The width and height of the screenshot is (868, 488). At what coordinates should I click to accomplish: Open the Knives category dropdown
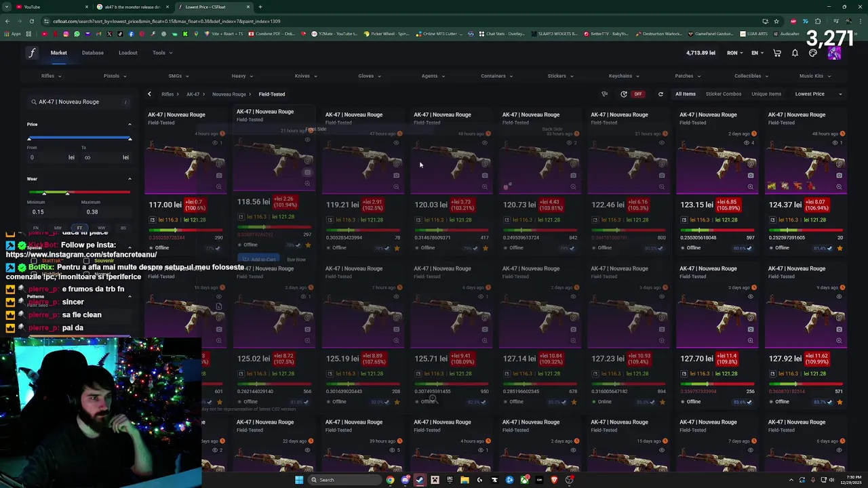[x=306, y=76]
